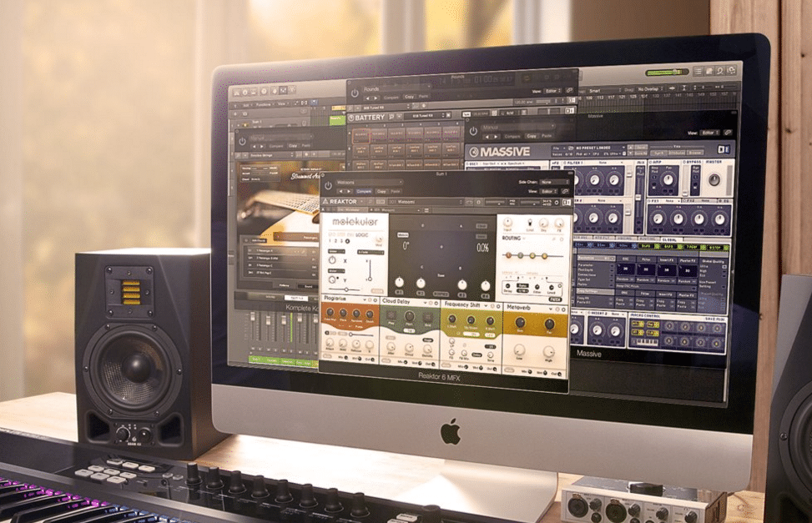Click the Patch button under Molekular's routing panel
Viewport: 812px width, 523px height.
[555, 299]
